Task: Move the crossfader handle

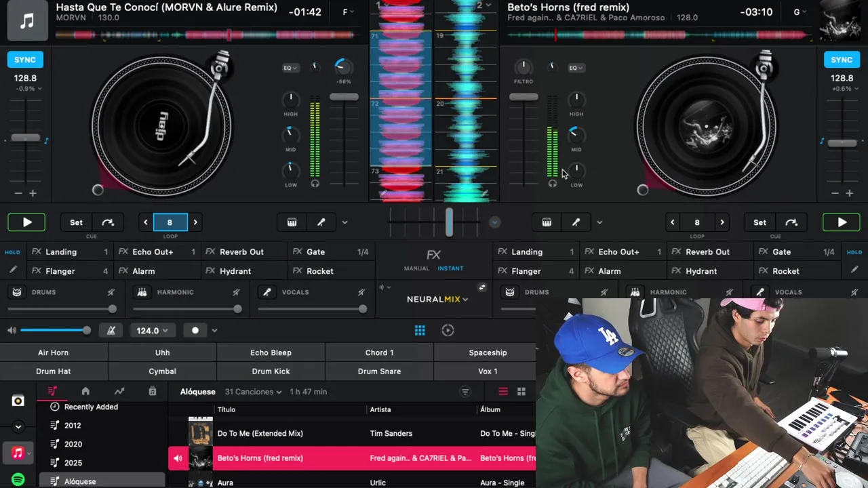Action: (x=449, y=222)
